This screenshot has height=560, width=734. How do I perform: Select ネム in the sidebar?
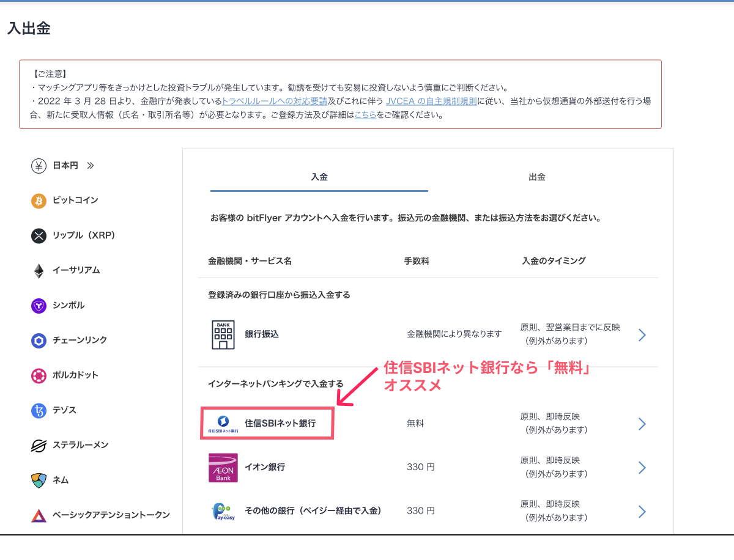[61, 481]
